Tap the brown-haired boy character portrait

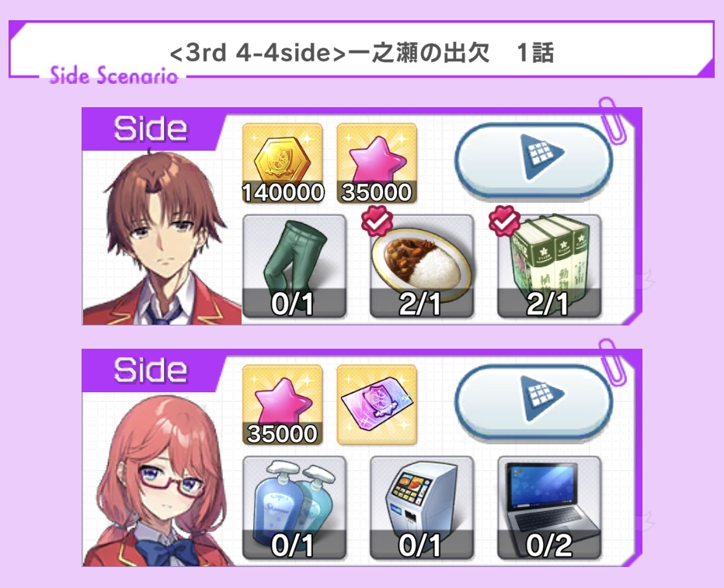pos(162,238)
